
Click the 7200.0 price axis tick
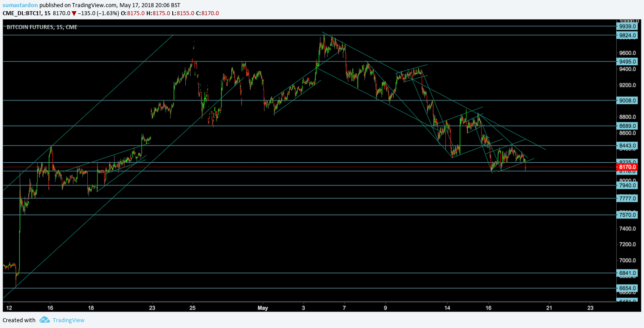[628, 244]
